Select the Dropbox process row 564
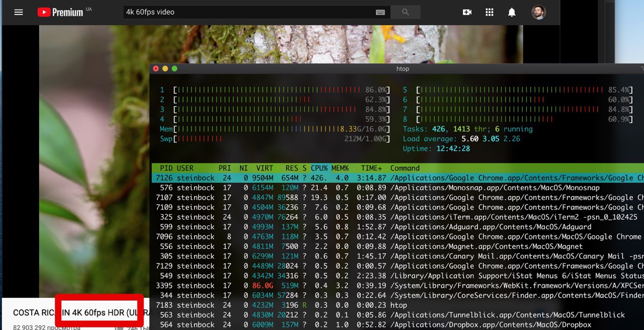The image size is (644, 330). pos(397,325)
